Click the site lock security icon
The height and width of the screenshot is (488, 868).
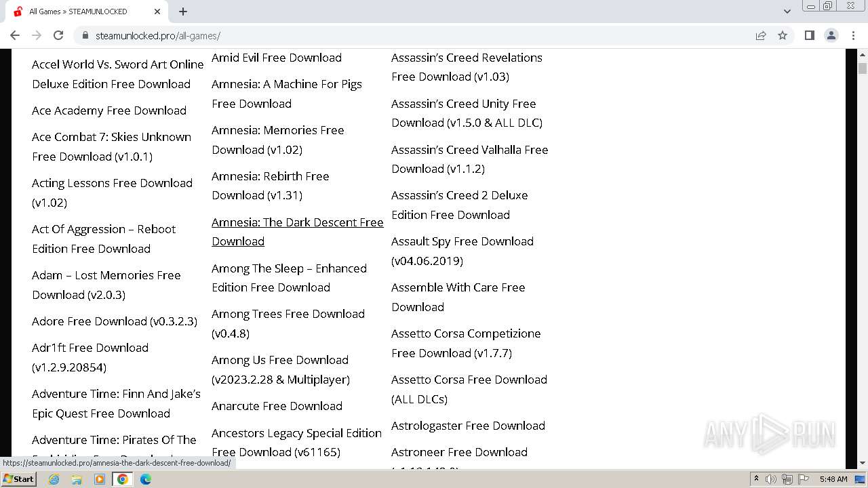tap(85, 36)
